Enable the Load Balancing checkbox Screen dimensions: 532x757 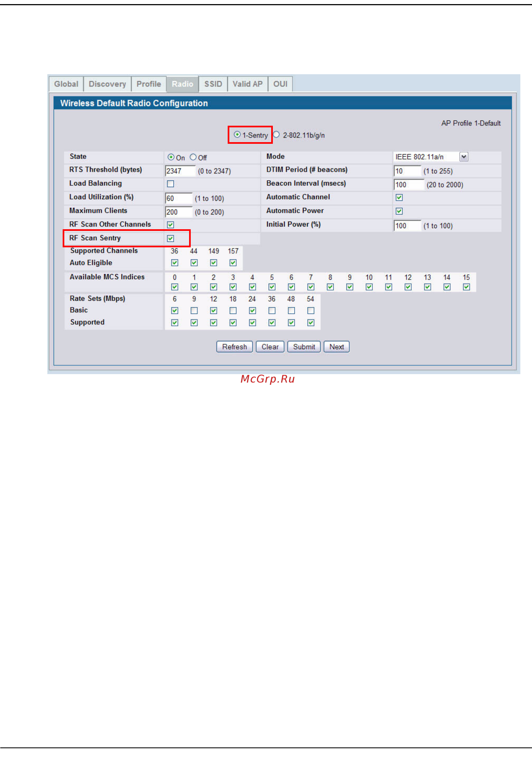[170, 184]
